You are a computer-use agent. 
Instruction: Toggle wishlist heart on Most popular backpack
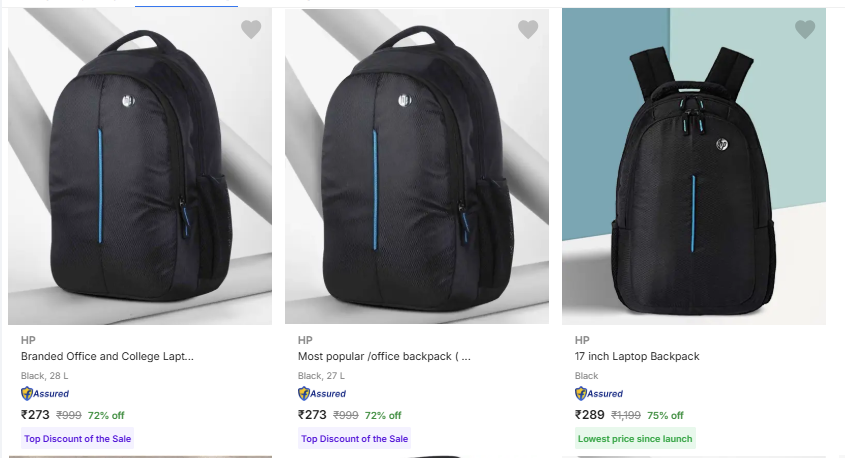[x=528, y=30]
